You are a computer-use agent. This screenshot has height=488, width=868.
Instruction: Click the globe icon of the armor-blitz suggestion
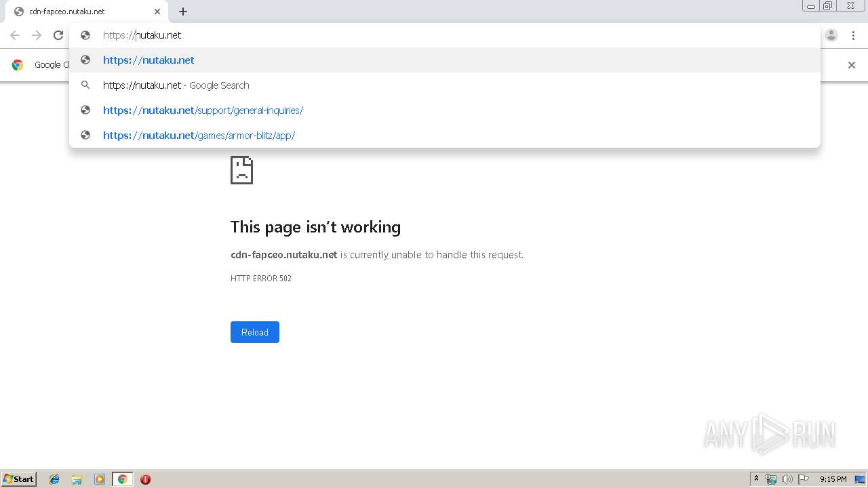[x=85, y=136]
